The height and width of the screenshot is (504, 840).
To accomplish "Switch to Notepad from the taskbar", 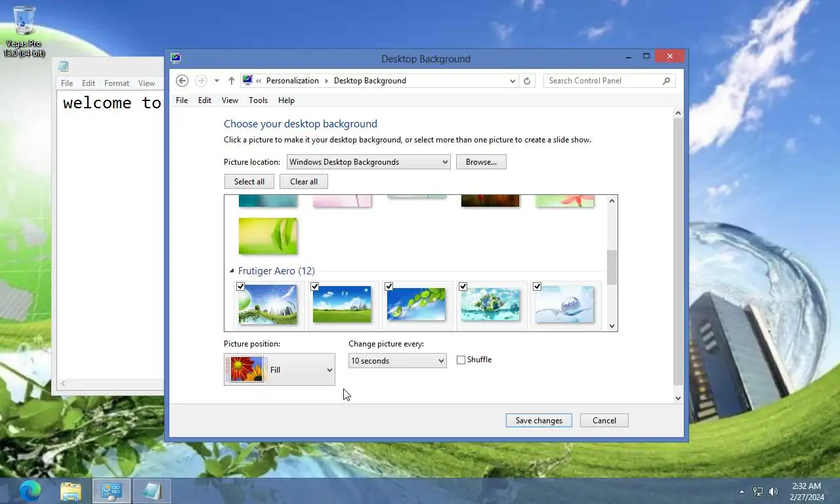I will (x=152, y=491).
